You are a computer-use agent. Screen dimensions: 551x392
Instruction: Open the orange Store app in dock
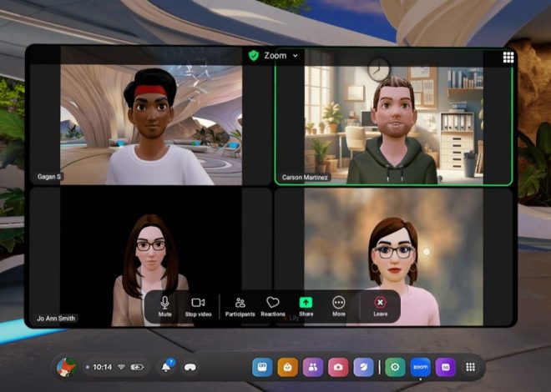point(287,368)
